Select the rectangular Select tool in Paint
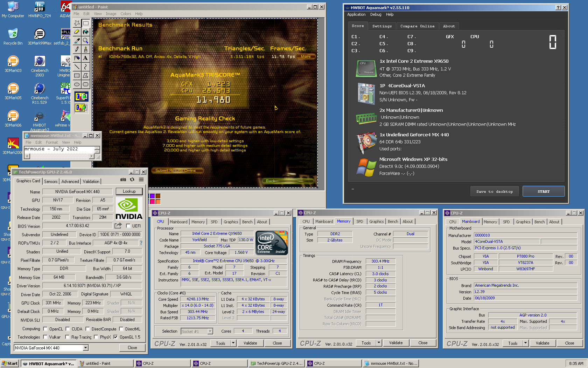Screen dimensions: 588x368 pyautogui.click(x=86, y=23)
